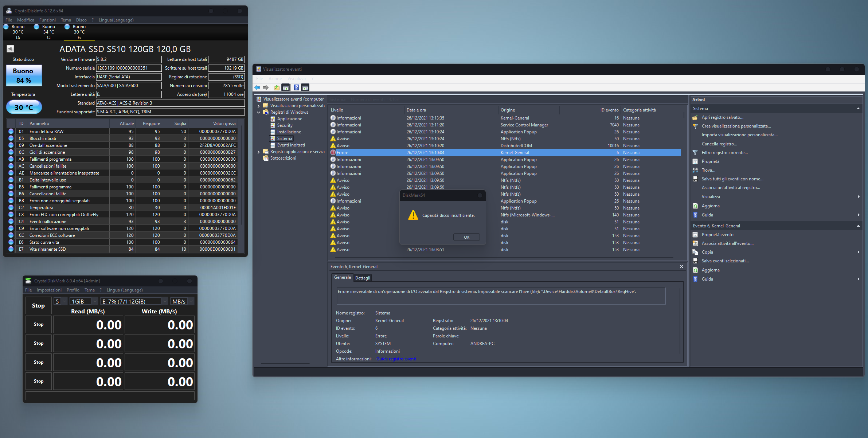The image size is (868, 438).
Task: Toggle the show/hide console tree toolbar icon
Action: (286, 87)
